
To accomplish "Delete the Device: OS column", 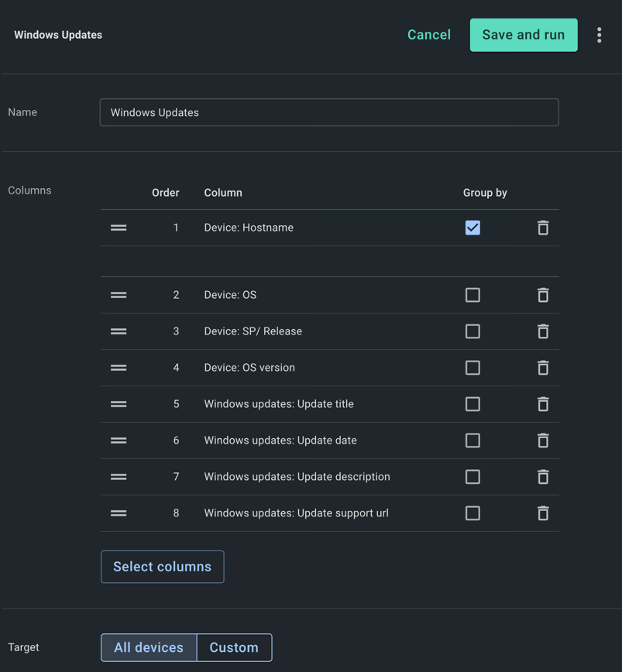I will click(543, 295).
